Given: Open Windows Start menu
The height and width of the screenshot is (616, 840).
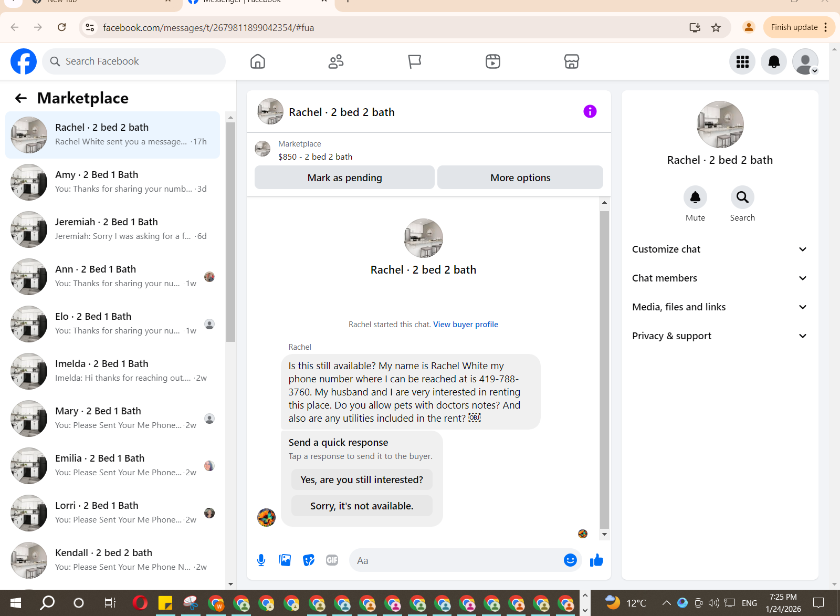Looking at the screenshot, I should [15, 603].
